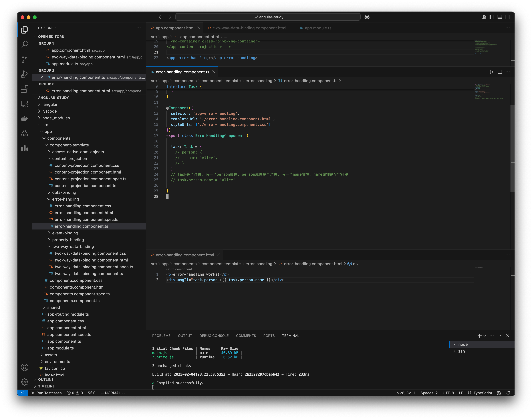Select the app.module.ts editor tab
Screen dimensions: 532x419
[318, 28]
